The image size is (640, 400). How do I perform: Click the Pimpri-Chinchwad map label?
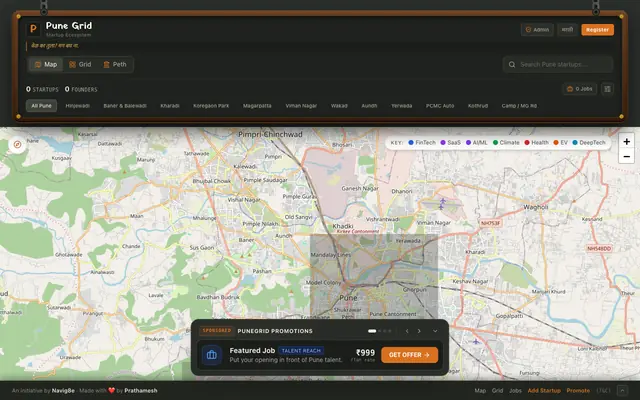coord(270,134)
